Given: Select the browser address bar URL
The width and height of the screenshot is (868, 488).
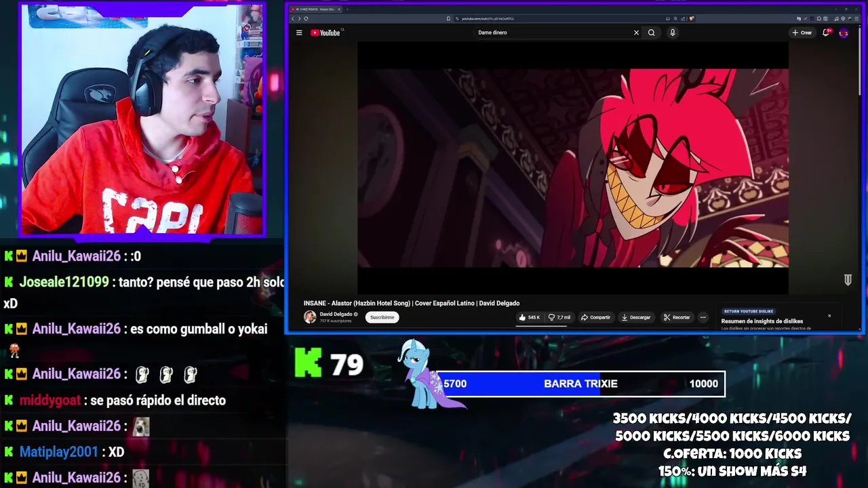Looking at the screenshot, I should coord(488,18).
